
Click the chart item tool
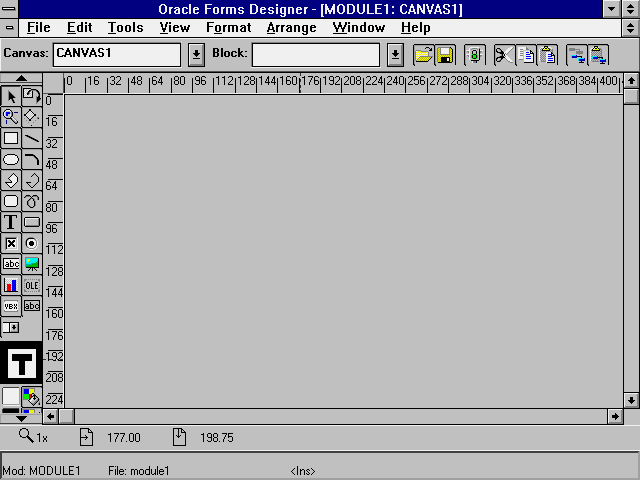pos(11,285)
